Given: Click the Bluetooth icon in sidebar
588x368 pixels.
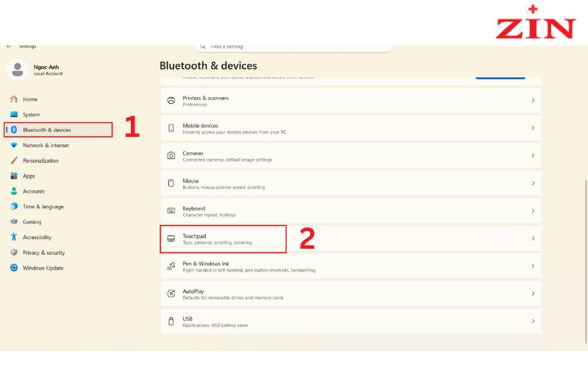Looking at the screenshot, I should click(x=14, y=130).
